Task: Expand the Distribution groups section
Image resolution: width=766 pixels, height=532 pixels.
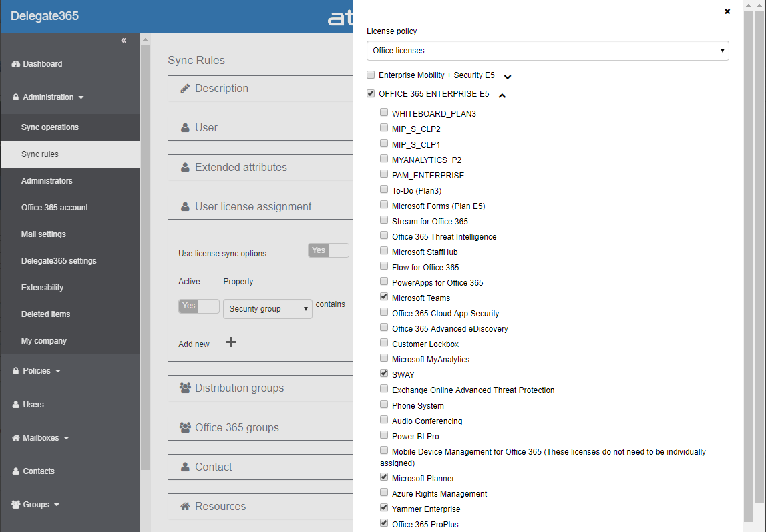Action: tap(260, 388)
